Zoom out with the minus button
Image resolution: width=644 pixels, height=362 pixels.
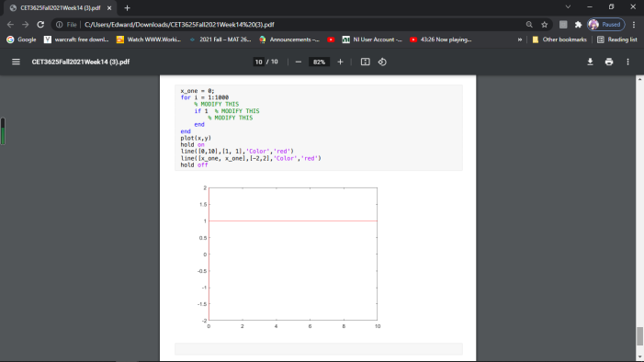(299, 62)
